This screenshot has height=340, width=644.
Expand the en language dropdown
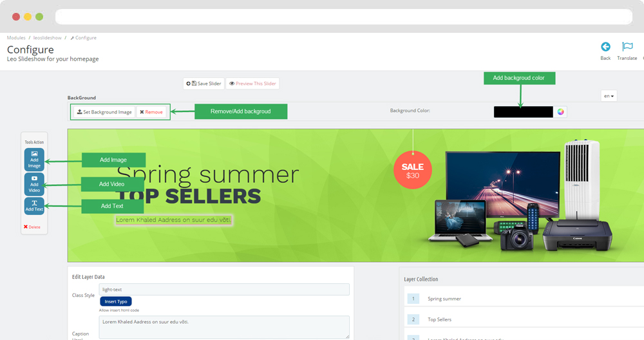(x=609, y=96)
